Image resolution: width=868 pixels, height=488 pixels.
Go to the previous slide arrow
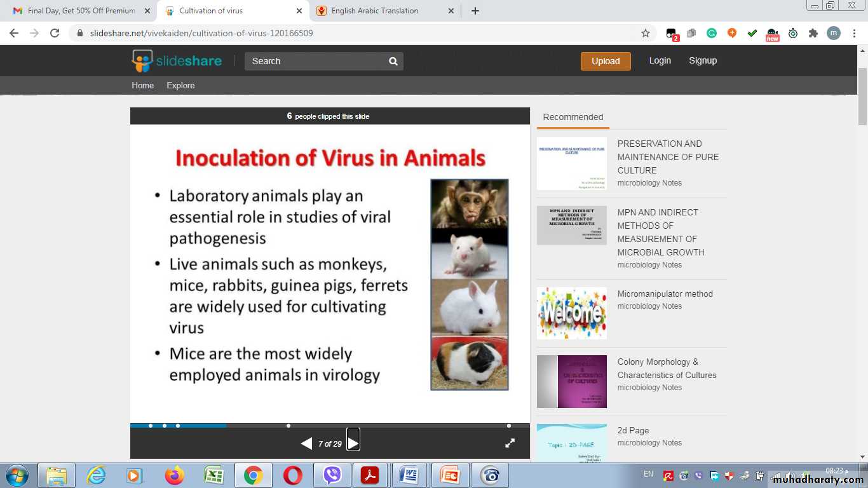[306, 444]
